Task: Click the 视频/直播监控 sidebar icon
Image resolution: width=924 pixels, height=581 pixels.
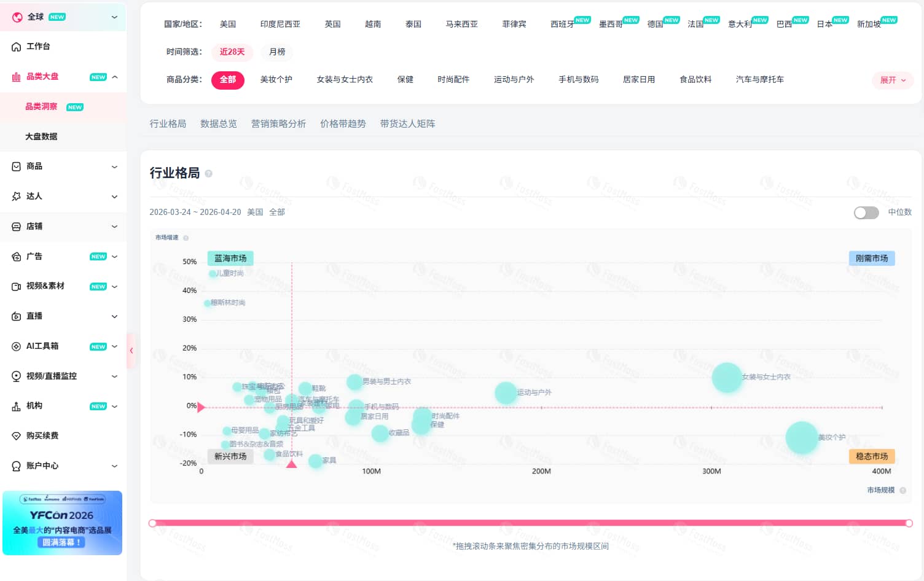Action: (50, 376)
